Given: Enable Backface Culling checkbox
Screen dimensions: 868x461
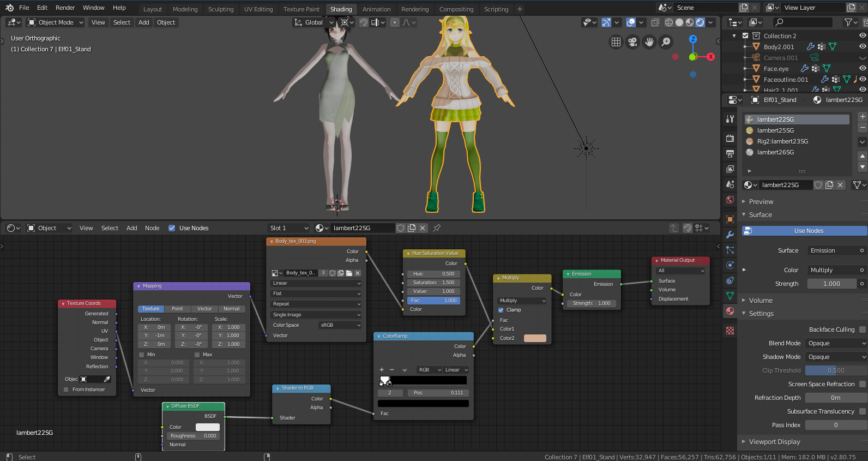Looking at the screenshot, I should click(x=863, y=330).
